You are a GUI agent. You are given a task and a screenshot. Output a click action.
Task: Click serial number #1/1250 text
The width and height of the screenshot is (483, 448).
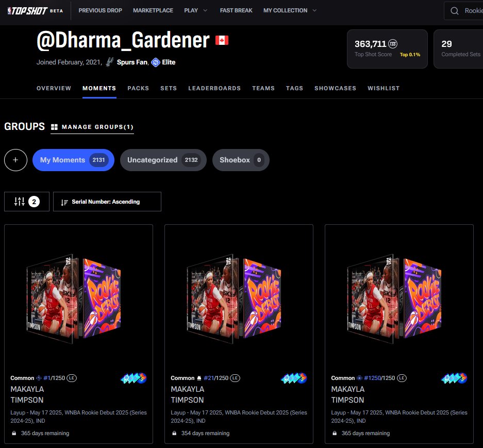(x=54, y=378)
